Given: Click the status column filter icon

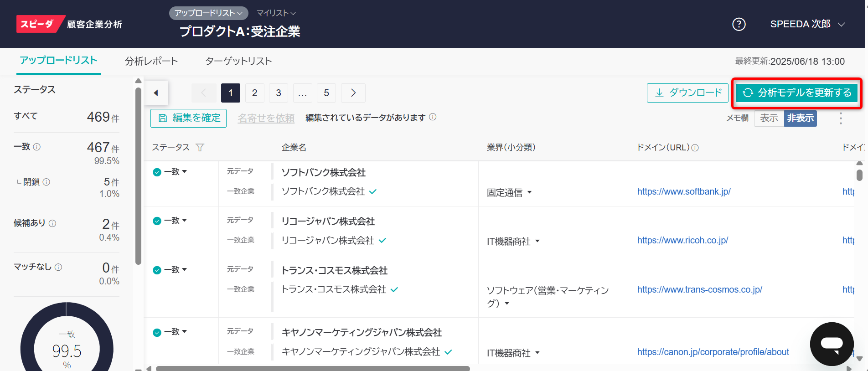Looking at the screenshot, I should (200, 148).
